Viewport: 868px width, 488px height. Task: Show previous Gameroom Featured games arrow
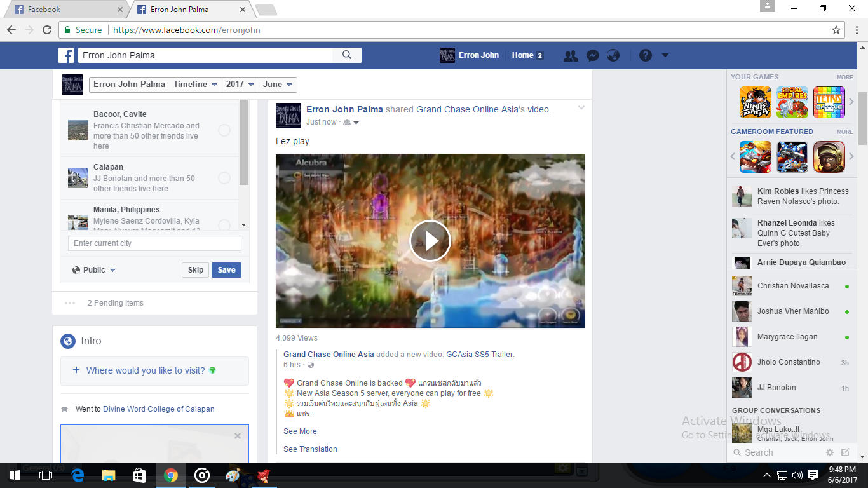(x=733, y=156)
